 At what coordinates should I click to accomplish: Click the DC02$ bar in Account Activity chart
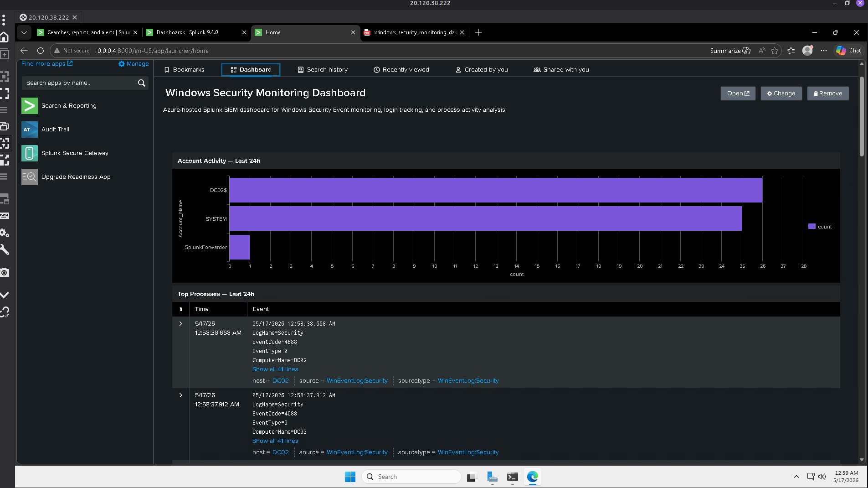(496, 190)
